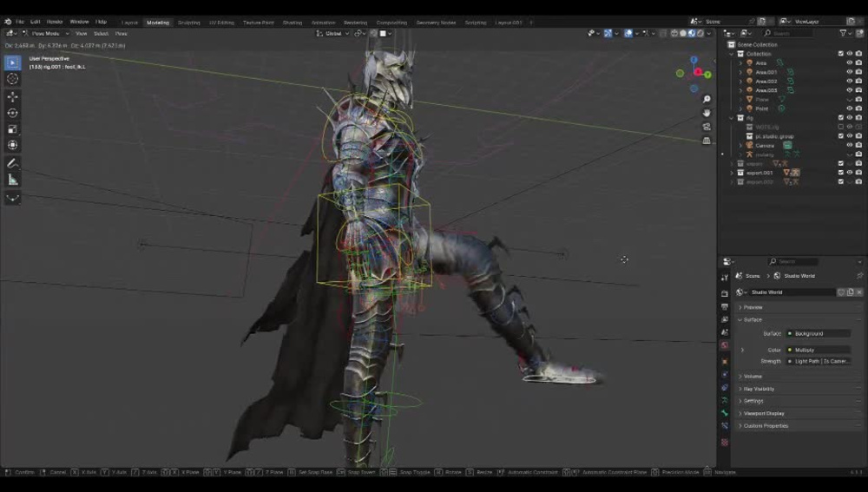The height and width of the screenshot is (492, 868).
Task: Toggle Collection exclude checkbox in outliner
Action: point(840,54)
